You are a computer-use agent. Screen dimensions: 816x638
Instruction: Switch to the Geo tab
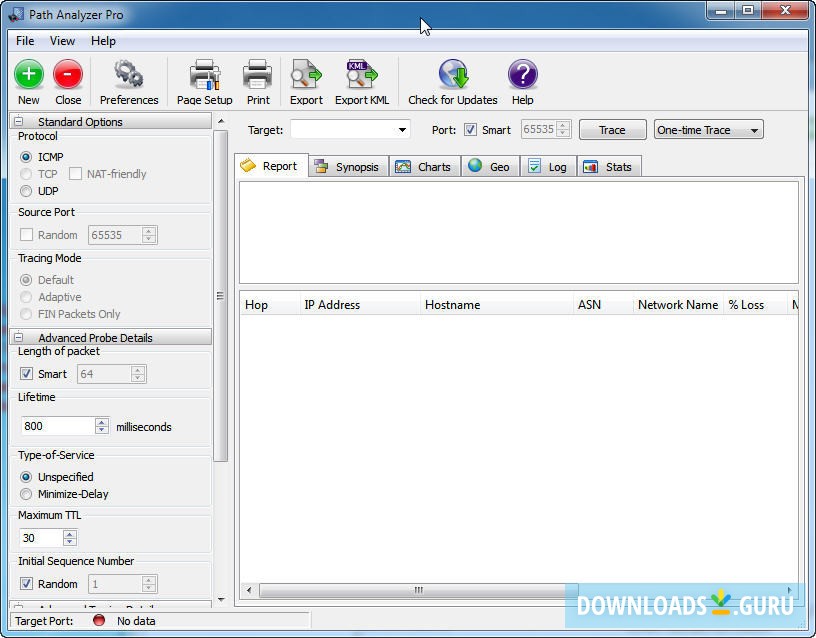click(490, 166)
